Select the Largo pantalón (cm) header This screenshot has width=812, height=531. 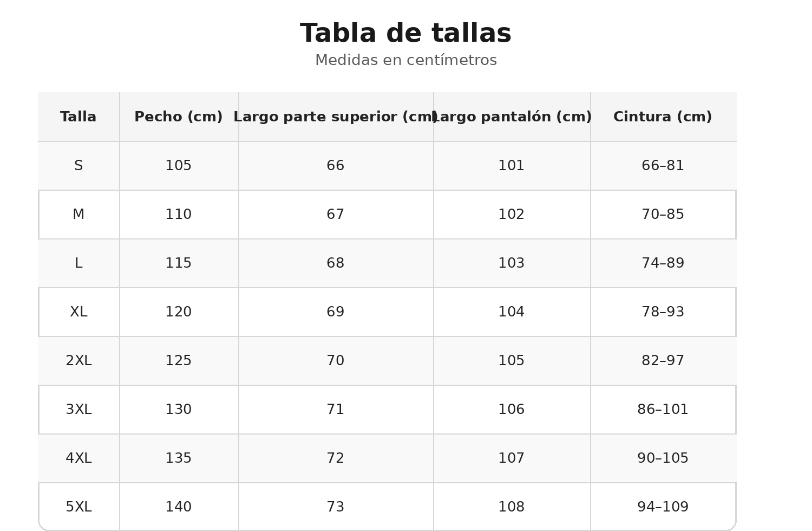tap(512, 117)
